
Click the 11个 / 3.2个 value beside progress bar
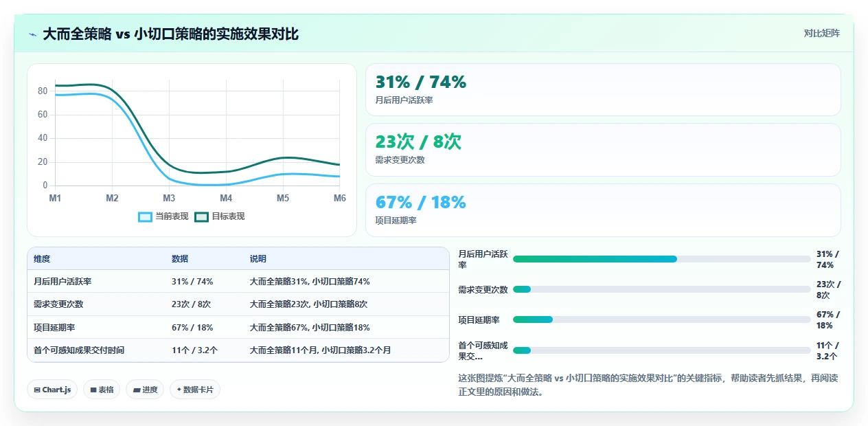827,350
